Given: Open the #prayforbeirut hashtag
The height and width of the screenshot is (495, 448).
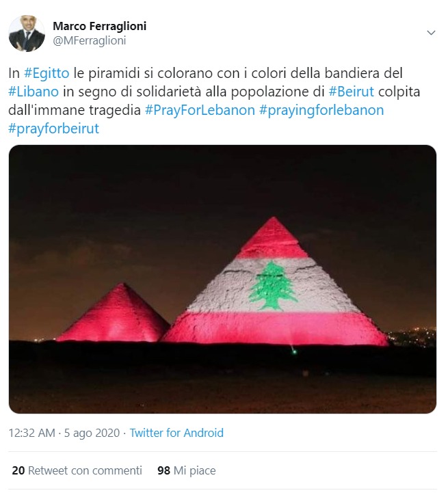Looking at the screenshot, I should tap(53, 129).
